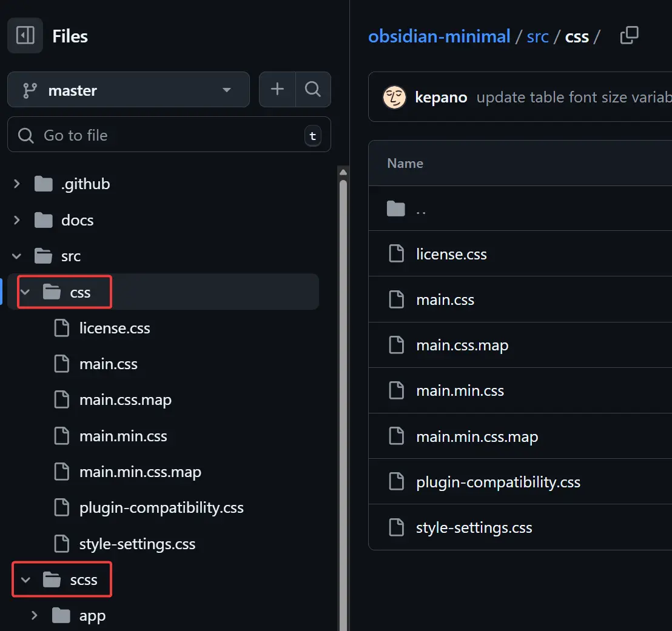Focus the Go to file input
672x631 pixels.
pyautogui.click(x=169, y=135)
